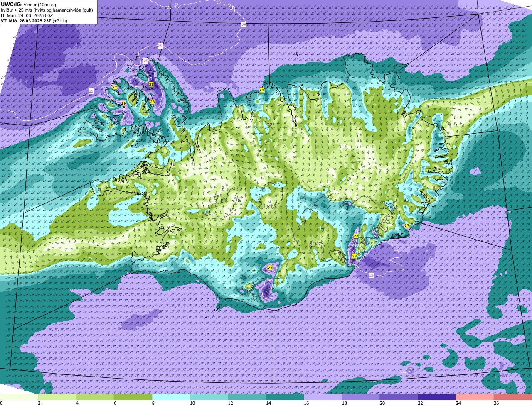Select "VT: Mið. 26.03.2025 23Z" valid time
Screen dimensions: 532x406
(26, 20)
